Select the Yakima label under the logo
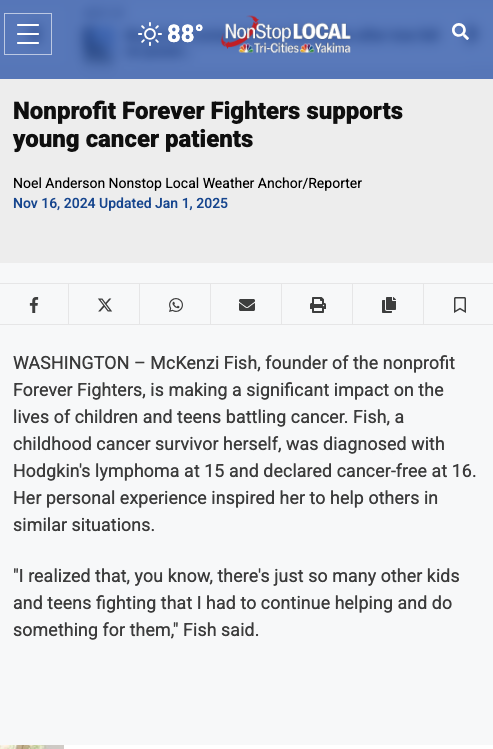 coord(332,48)
